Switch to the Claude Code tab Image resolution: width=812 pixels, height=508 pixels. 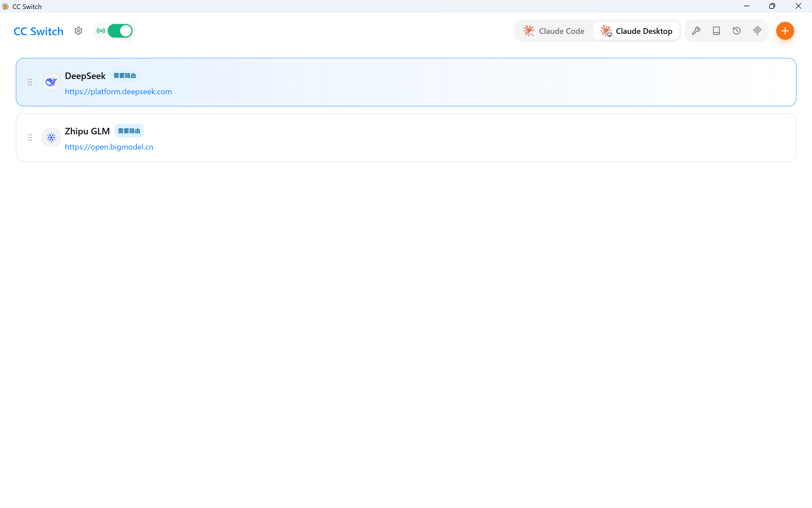pyautogui.click(x=554, y=31)
